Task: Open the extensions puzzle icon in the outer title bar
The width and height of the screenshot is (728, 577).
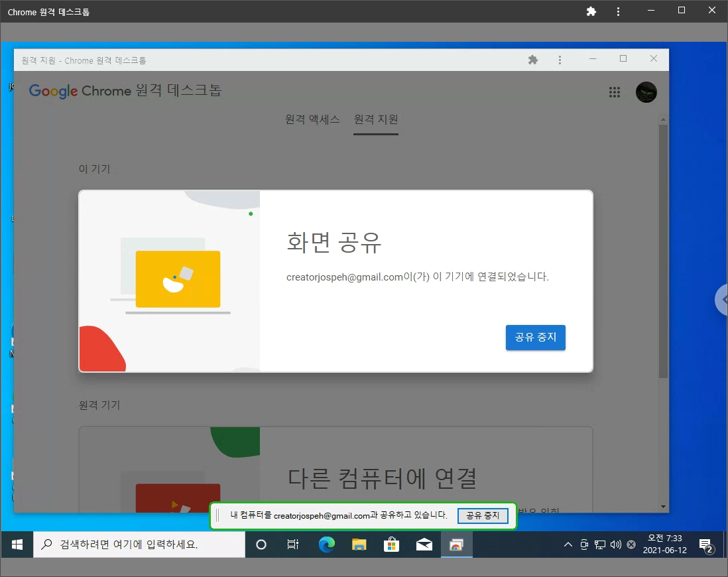Action: pyautogui.click(x=591, y=11)
